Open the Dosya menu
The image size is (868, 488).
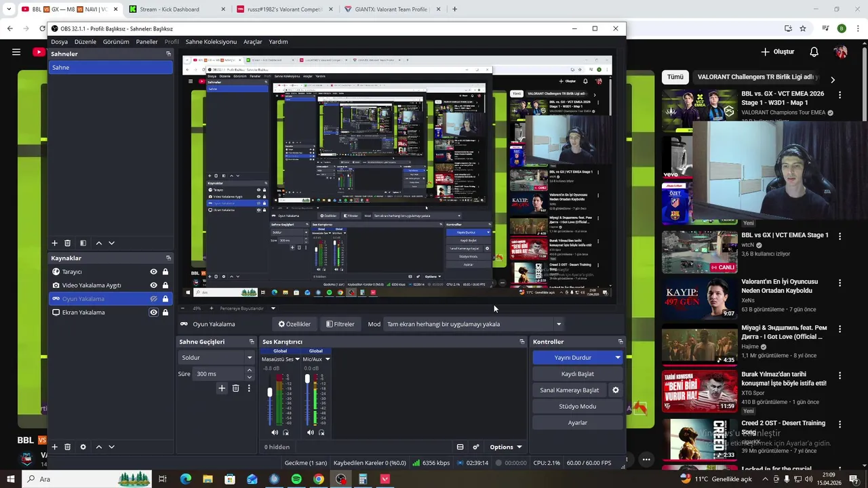(60, 42)
